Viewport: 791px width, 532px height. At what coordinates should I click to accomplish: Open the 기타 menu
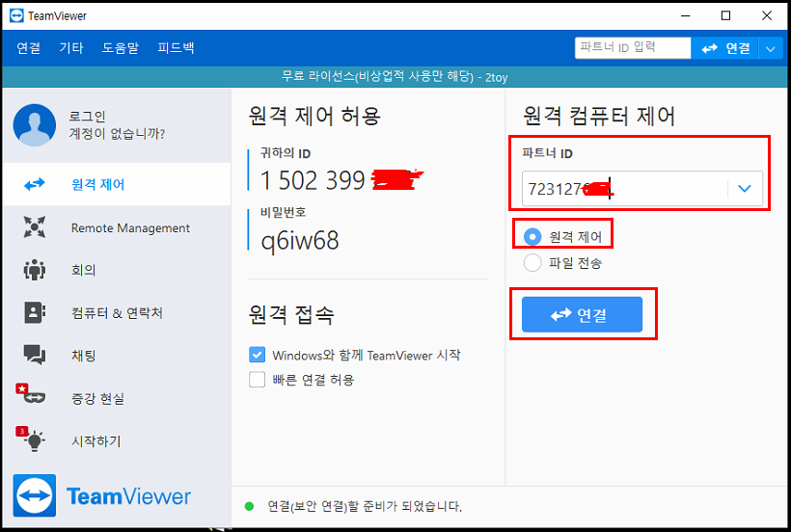(71, 48)
